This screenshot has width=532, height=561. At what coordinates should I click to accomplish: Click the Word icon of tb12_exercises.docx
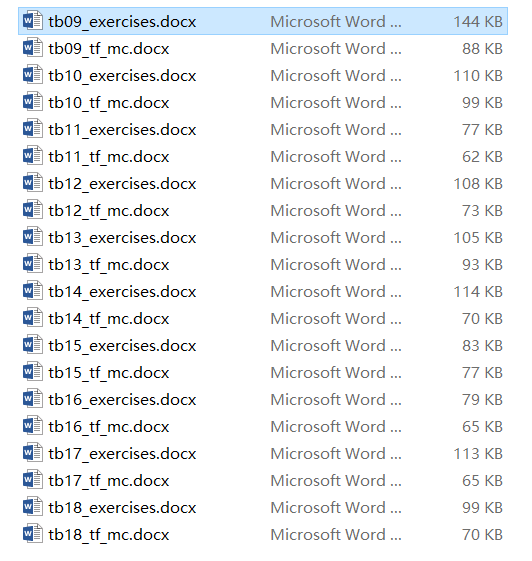(x=33, y=182)
